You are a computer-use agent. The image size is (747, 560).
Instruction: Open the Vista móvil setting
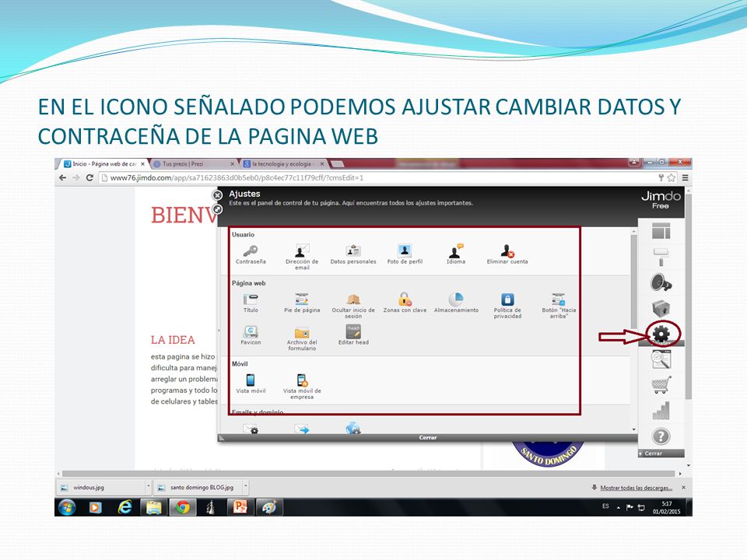coord(251,383)
